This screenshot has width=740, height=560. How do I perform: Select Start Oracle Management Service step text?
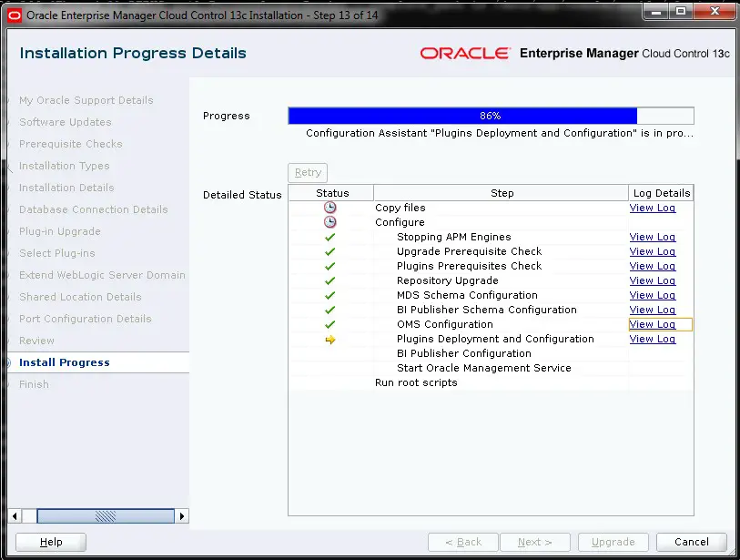click(x=483, y=368)
